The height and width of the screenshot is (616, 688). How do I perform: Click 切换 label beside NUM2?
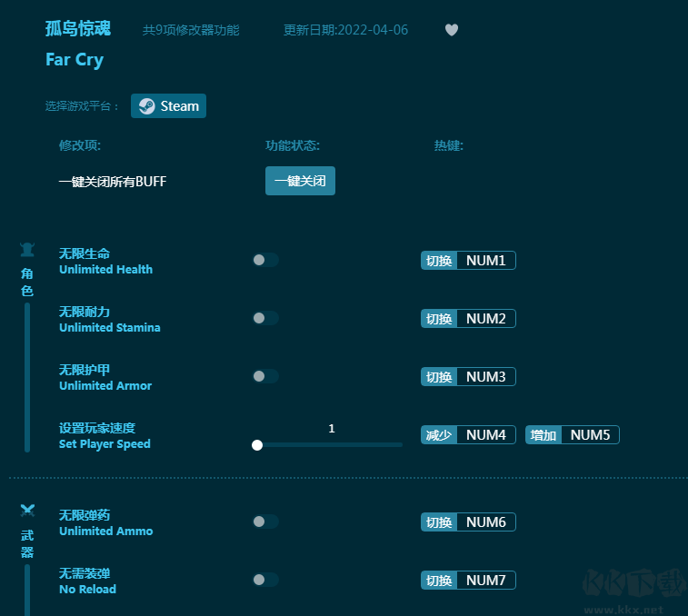(x=439, y=319)
